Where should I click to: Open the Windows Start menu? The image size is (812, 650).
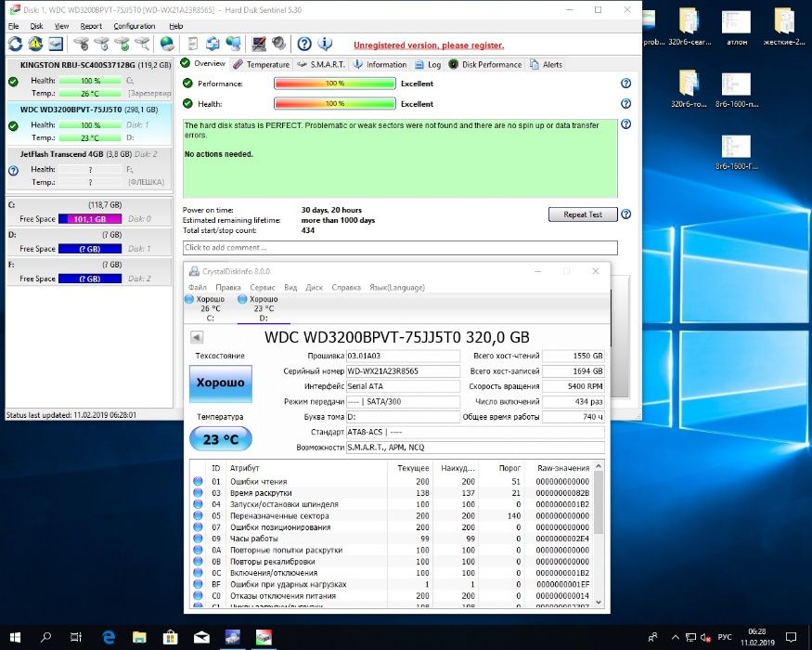[x=15, y=637]
